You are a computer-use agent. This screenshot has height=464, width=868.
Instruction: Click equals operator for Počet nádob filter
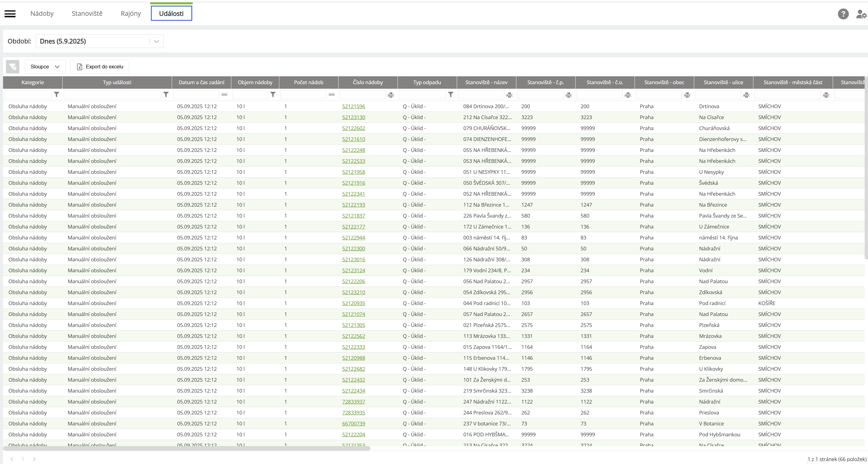coord(332,95)
